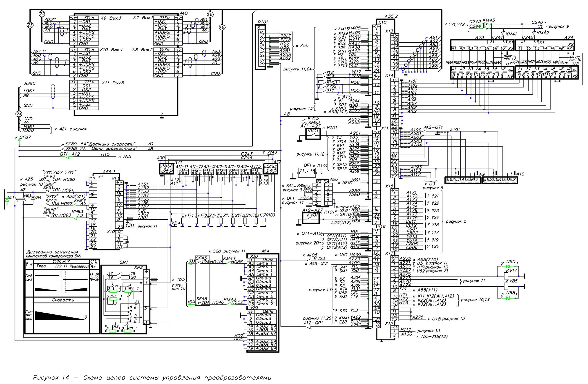Click the 'SF45' breaker label
The image size is (588, 384).
tap(201, 258)
